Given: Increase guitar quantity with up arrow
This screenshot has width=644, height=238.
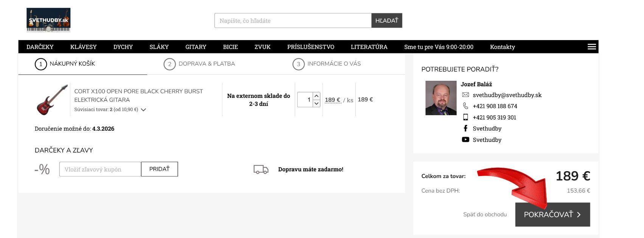Looking at the screenshot, I should coord(317,96).
